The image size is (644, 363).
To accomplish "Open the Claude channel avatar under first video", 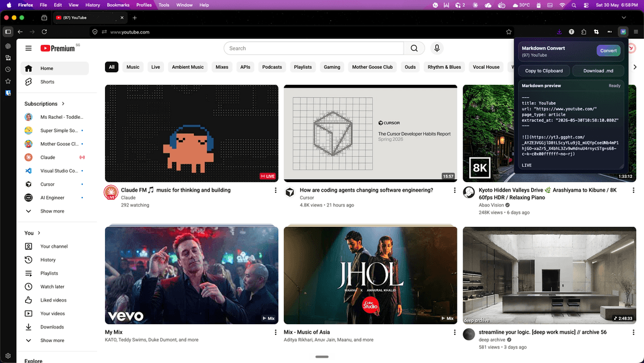I will [x=111, y=192].
